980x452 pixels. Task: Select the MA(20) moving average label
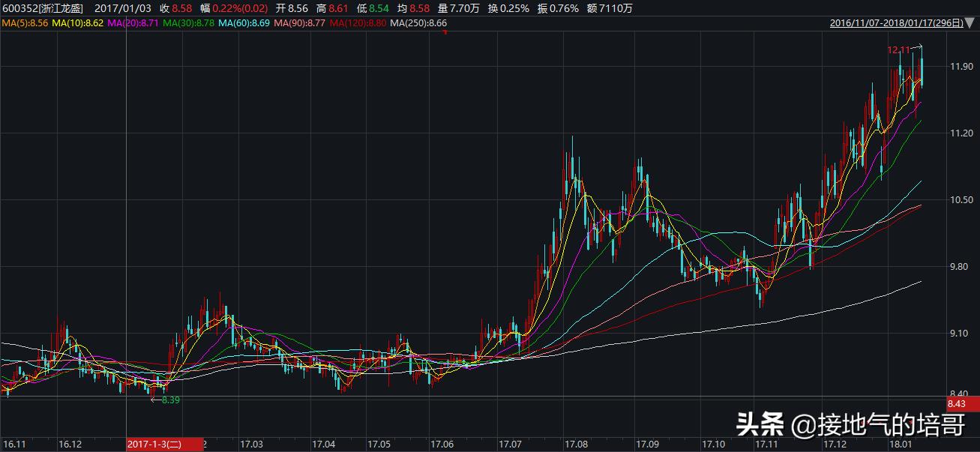click(134, 24)
